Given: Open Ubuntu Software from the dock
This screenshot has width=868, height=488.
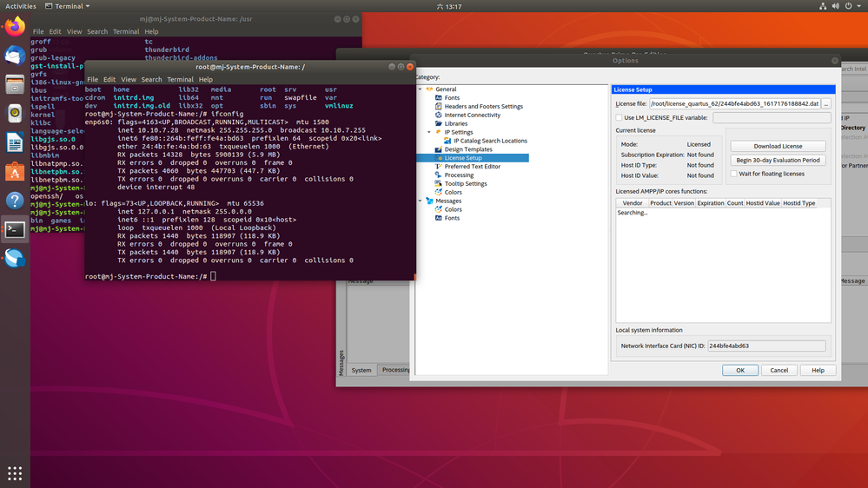Looking at the screenshot, I should tap(15, 172).
